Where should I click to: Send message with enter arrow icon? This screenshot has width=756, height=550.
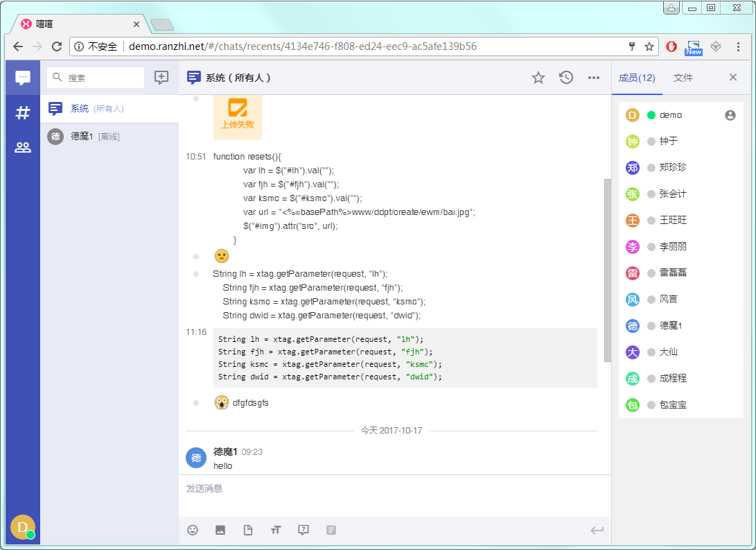[x=597, y=531]
